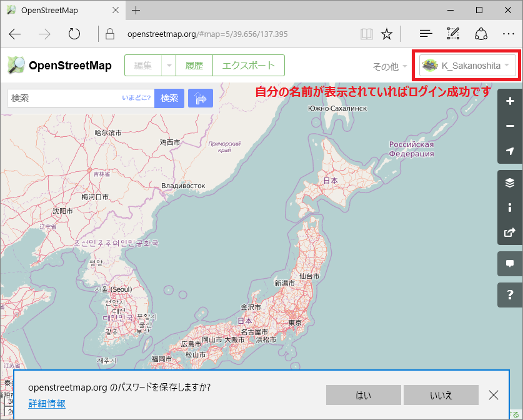The image size is (523, 420).
Task: Click the 広島市 map label
Action: pos(191,344)
